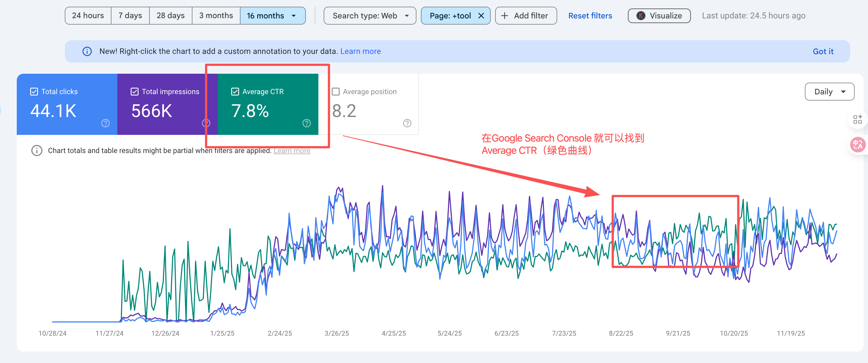Click the 3/26/25 date label on chart axis
The width and height of the screenshot is (868, 363).
coord(337,333)
